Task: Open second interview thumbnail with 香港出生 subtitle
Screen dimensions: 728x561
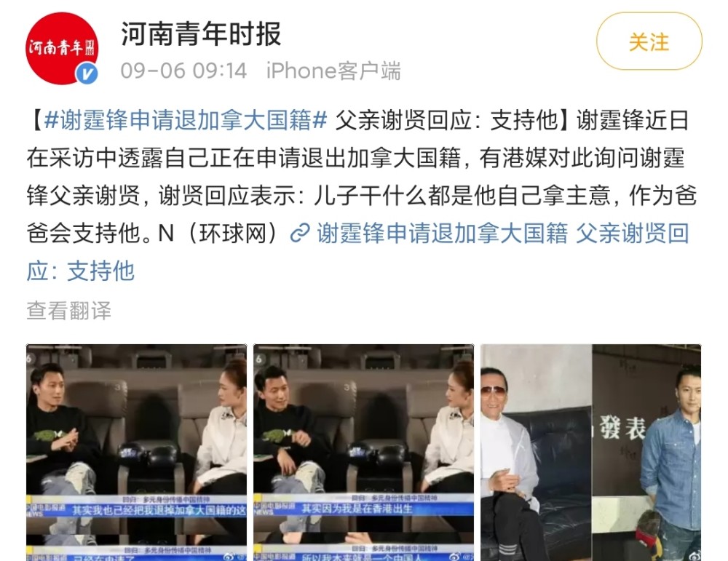Action: (x=363, y=453)
